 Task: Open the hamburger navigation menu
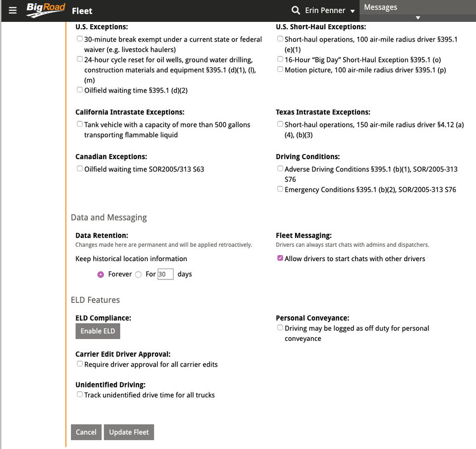click(x=12, y=10)
